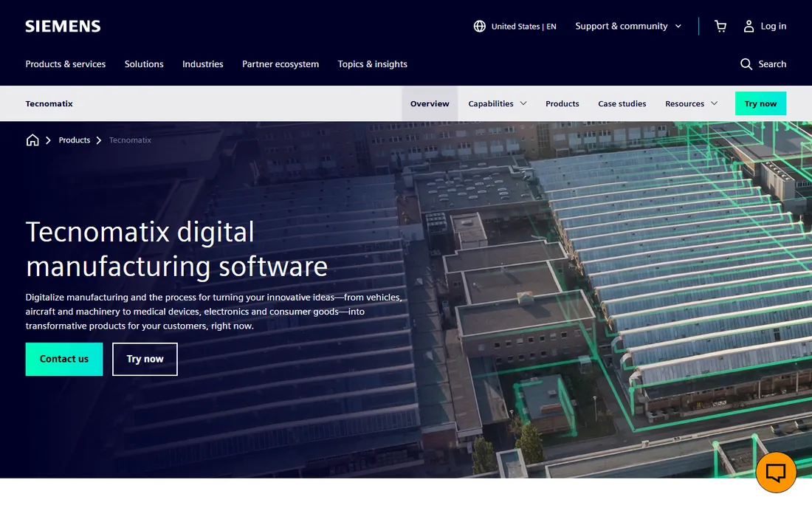Screen dimensions: 812x508
Task: Expand the Resources menu
Action: 692,103
